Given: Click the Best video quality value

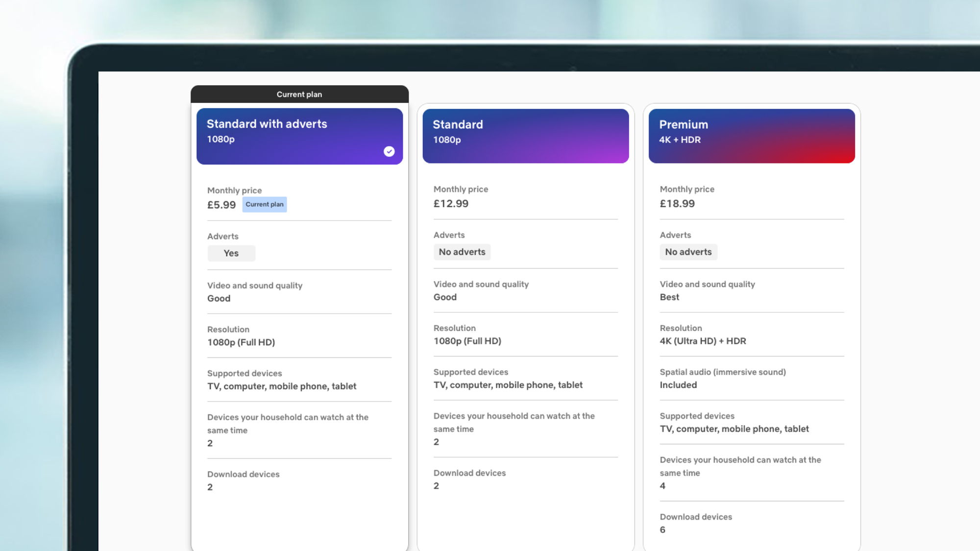Looking at the screenshot, I should click(669, 297).
